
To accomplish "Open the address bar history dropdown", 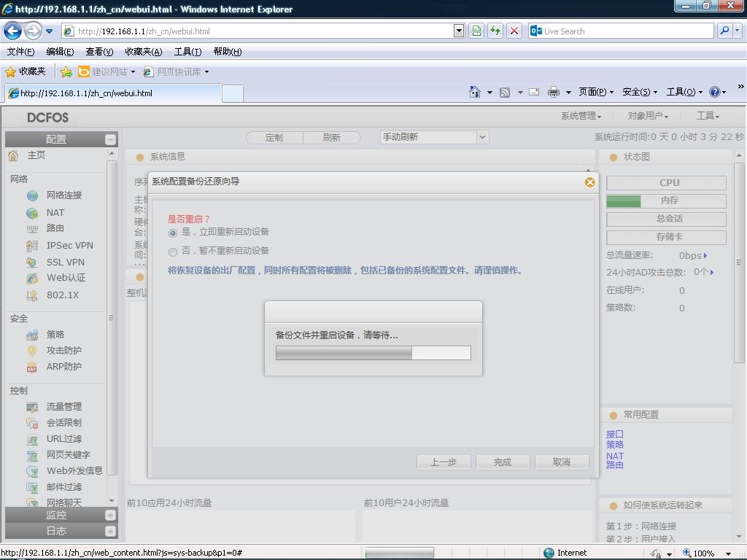I will click(459, 31).
